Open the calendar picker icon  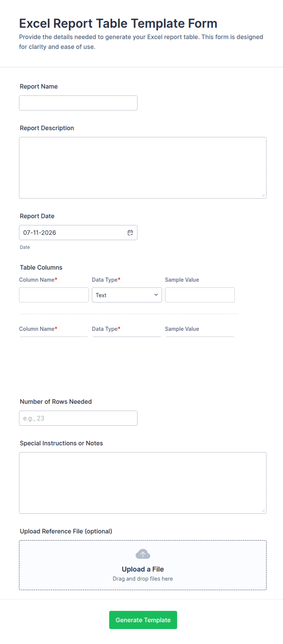(x=130, y=233)
